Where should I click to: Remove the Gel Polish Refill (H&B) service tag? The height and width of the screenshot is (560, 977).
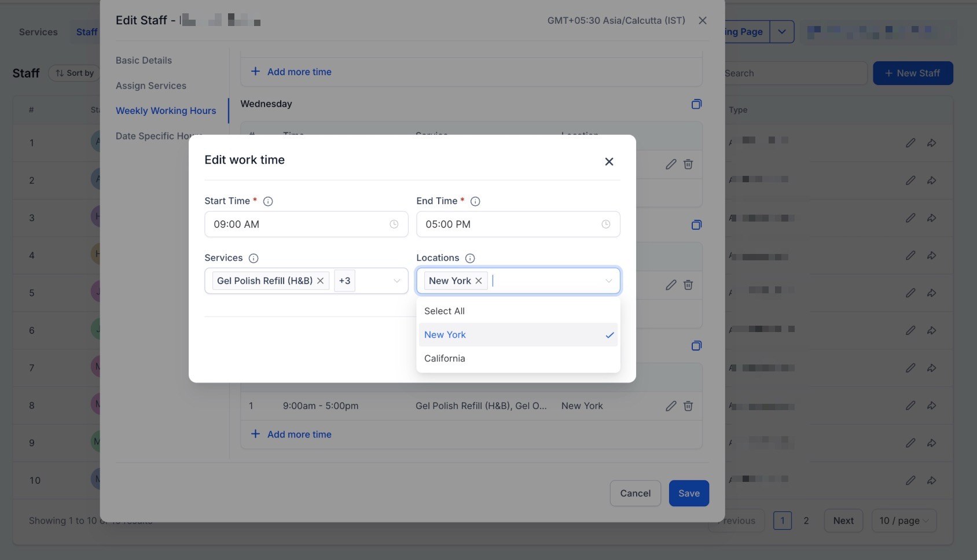[320, 281]
